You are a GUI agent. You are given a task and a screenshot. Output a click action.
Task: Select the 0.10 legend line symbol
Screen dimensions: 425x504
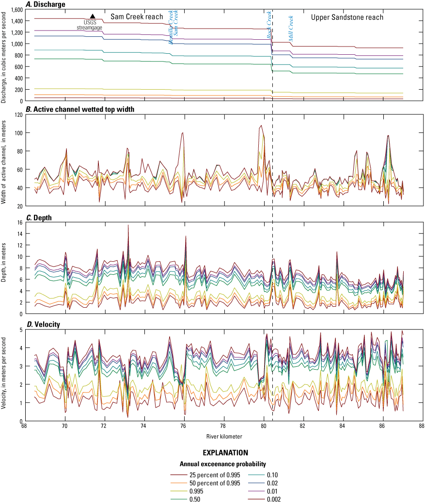(x=256, y=475)
